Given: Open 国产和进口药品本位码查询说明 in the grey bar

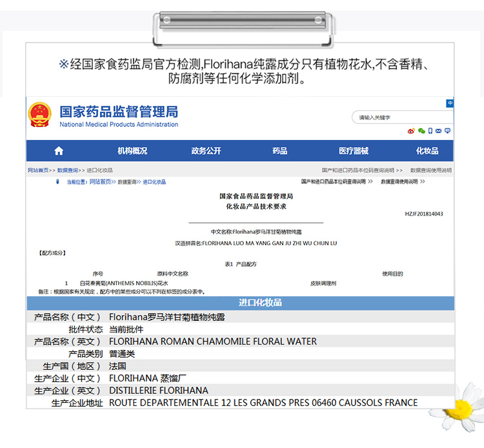Looking at the screenshot, I should tap(358, 170).
